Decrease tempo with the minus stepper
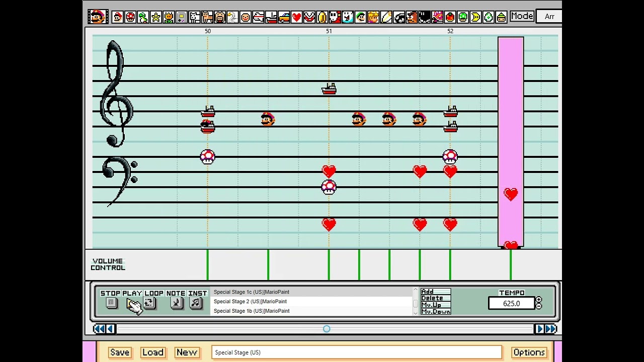 click(539, 306)
